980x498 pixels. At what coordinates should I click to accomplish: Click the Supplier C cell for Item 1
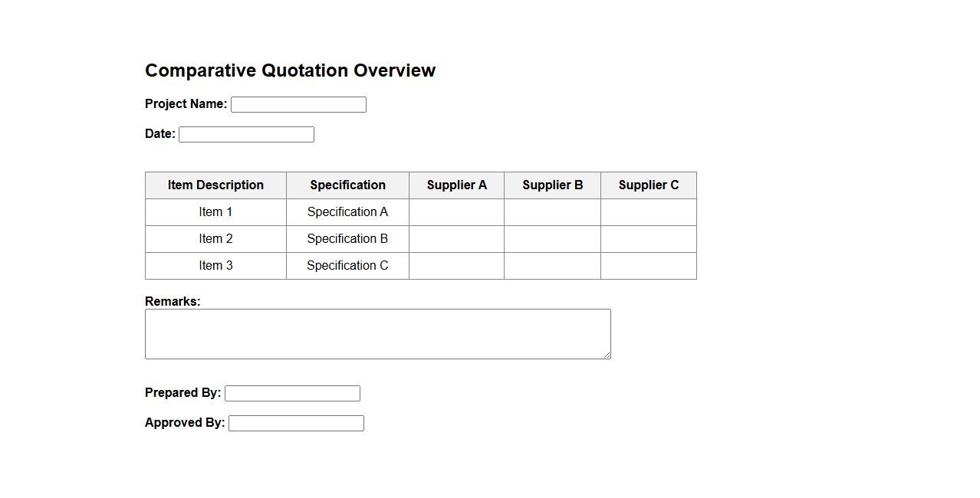click(x=648, y=212)
